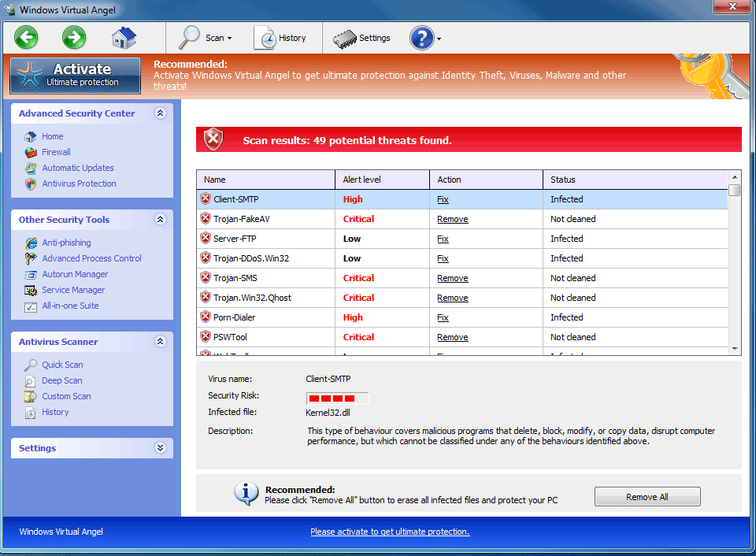Click scan results scrollbar down arrow
The image size is (756, 556).
735,348
